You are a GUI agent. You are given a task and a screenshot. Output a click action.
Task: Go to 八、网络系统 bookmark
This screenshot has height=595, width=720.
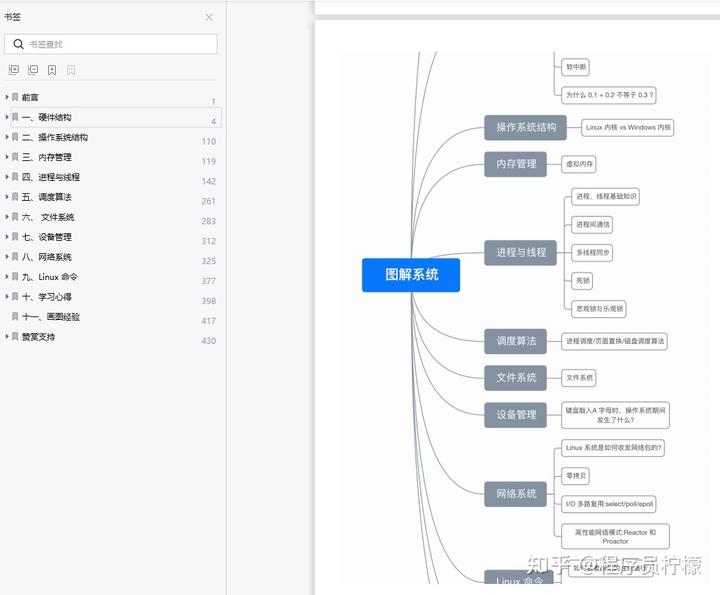(47, 257)
